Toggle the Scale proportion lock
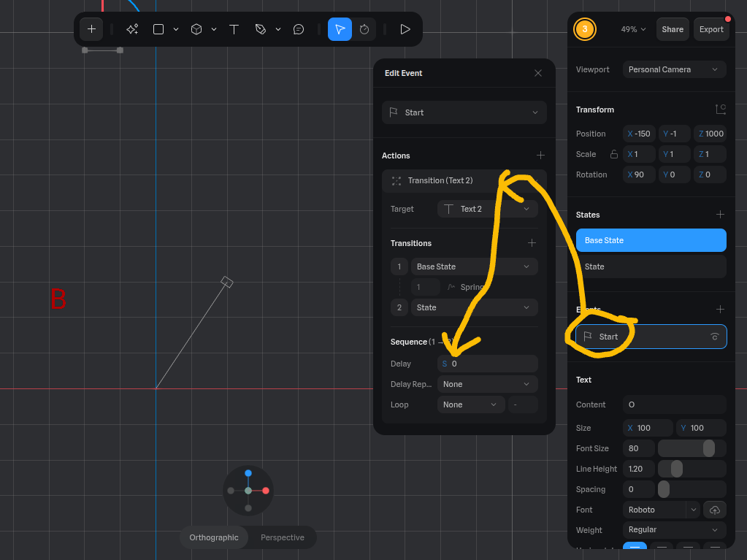Viewport: 747px width, 560px height. pyautogui.click(x=613, y=154)
